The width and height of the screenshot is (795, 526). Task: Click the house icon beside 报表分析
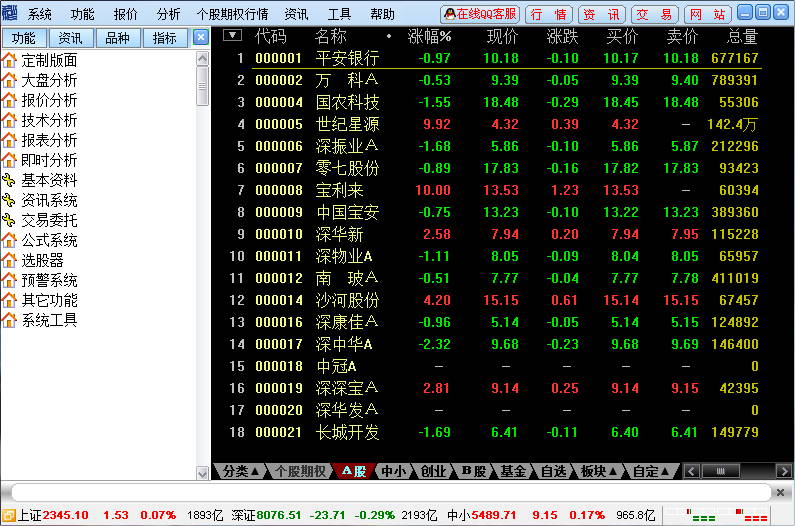9,140
